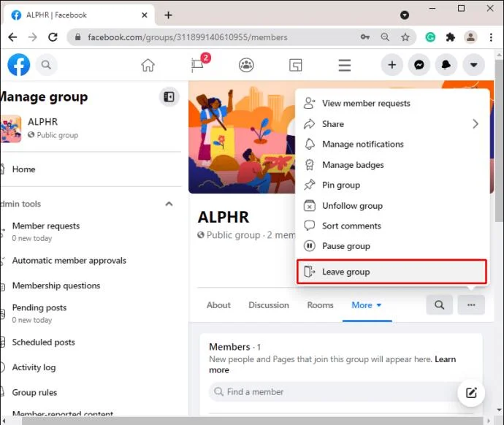Click the browser back arrow
The width and height of the screenshot is (504, 425).
click(x=12, y=37)
